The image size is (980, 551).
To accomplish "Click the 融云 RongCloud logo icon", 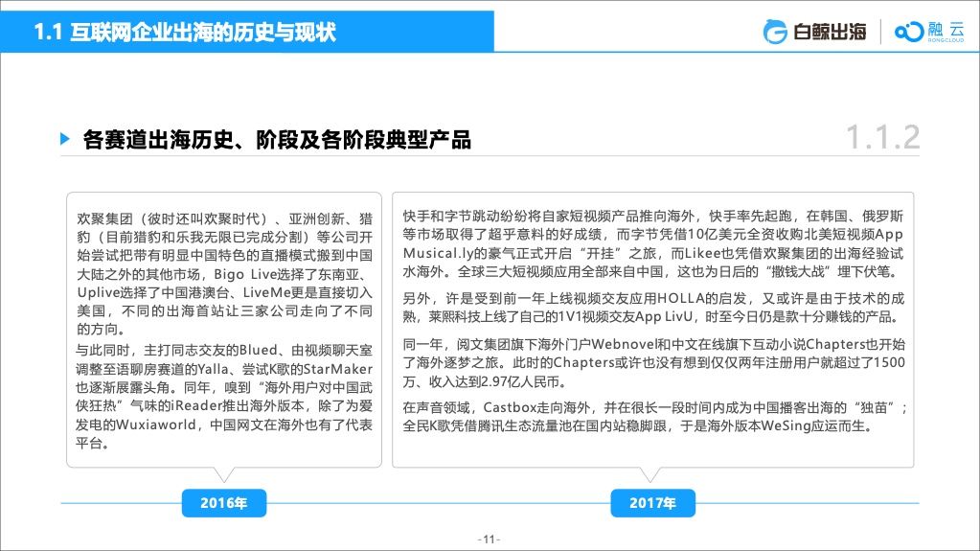I will point(909,32).
